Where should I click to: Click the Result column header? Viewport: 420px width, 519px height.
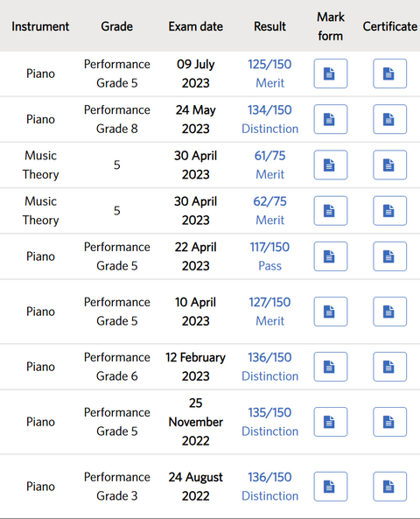pyautogui.click(x=269, y=26)
